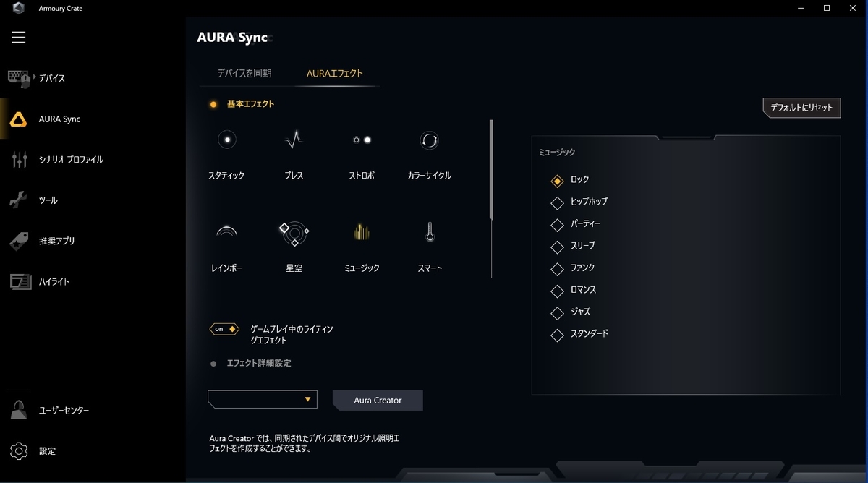Select the カラーサイクル effect icon
This screenshot has width=868, height=483.
click(x=428, y=140)
